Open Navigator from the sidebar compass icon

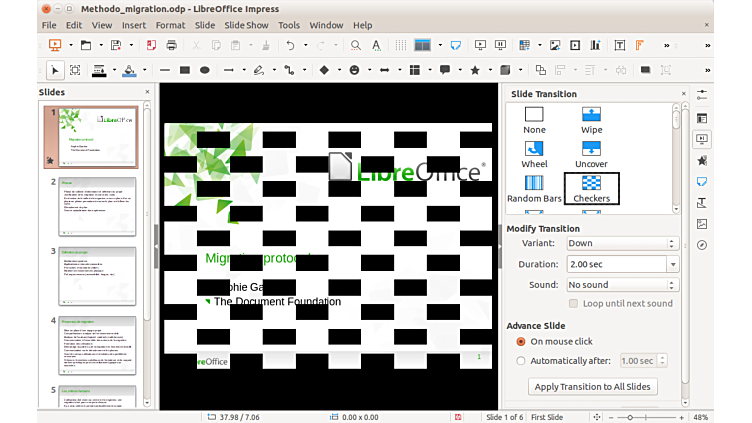click(702, 245)
